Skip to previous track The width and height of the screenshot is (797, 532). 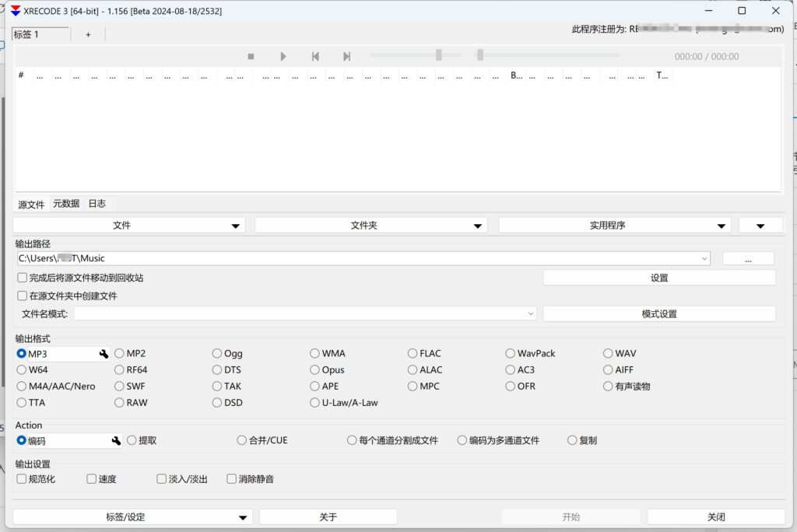click(x=315, y=57)
